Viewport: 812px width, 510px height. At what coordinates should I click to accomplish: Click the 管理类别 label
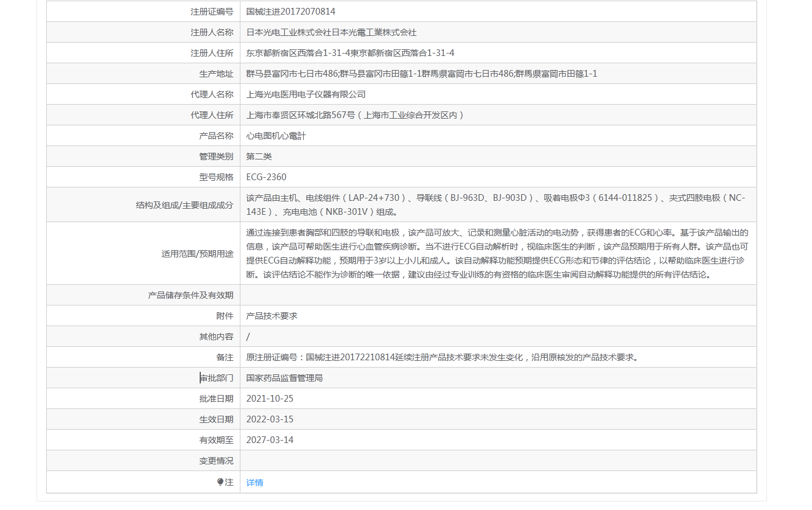coord(216,156)
